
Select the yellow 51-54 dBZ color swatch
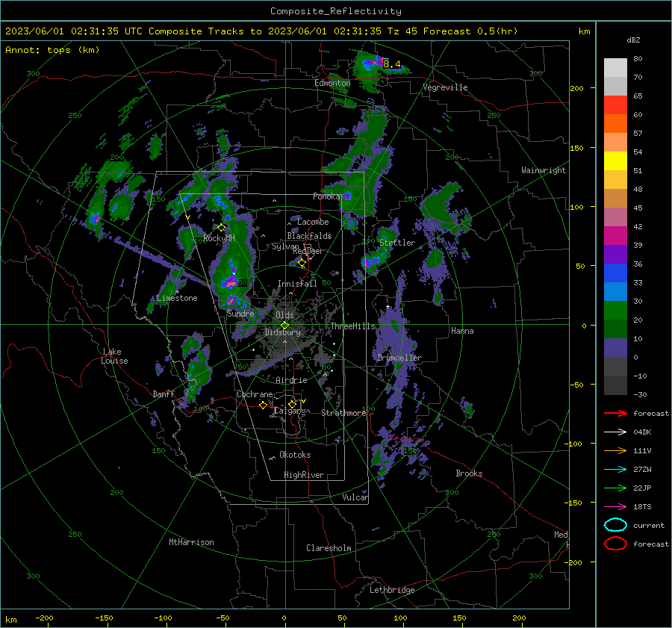pos(615,161)
